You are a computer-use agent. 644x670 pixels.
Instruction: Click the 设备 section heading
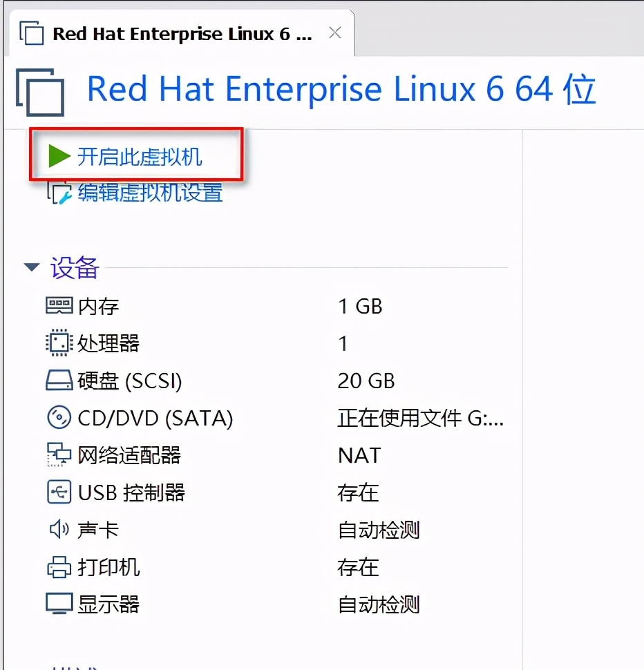(x=75, y=268)
